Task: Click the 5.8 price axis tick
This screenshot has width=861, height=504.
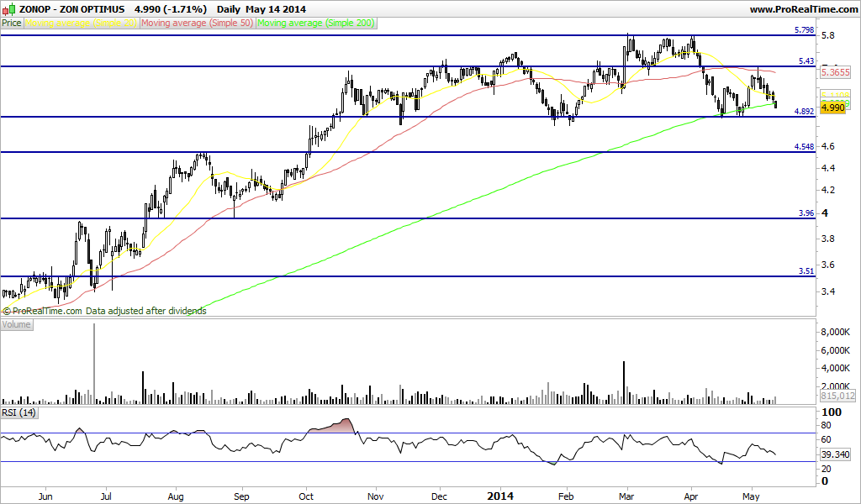Action: click(x=827, y=35)
